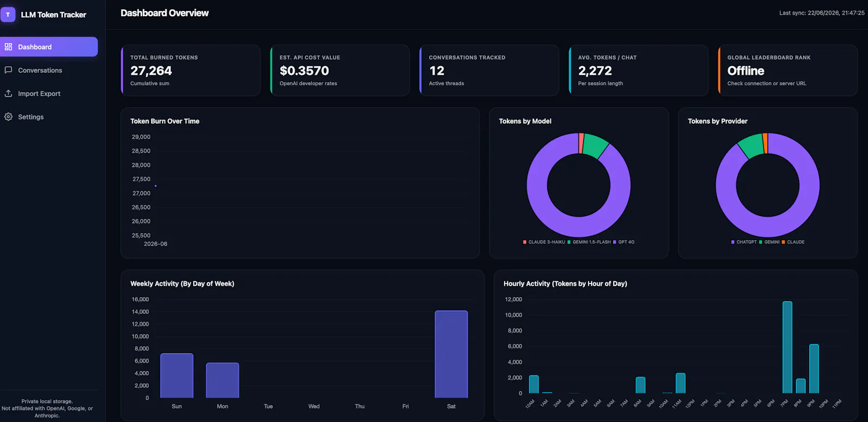Viewport: 868px width, 422px height.
Task: Click the 2026-06 axis label
Action: point(156,244)
